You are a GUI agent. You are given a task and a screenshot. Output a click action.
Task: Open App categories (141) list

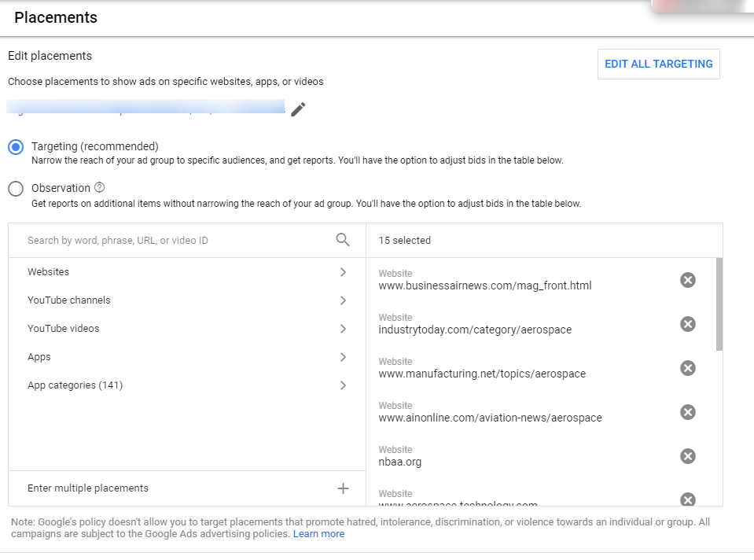(x=186, y=385)
